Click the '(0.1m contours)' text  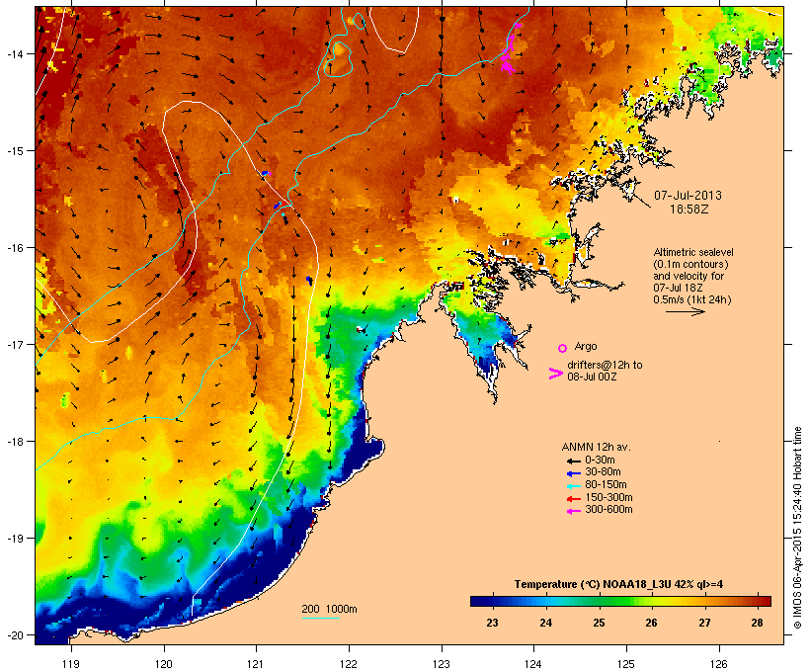[690, 264]
